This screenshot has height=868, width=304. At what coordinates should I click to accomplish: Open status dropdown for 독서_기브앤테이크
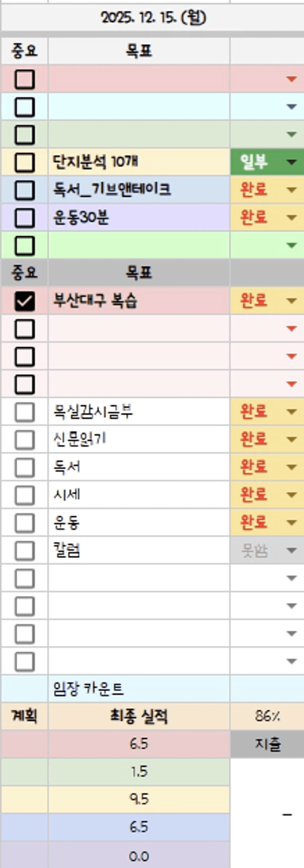tap(292, 190)
